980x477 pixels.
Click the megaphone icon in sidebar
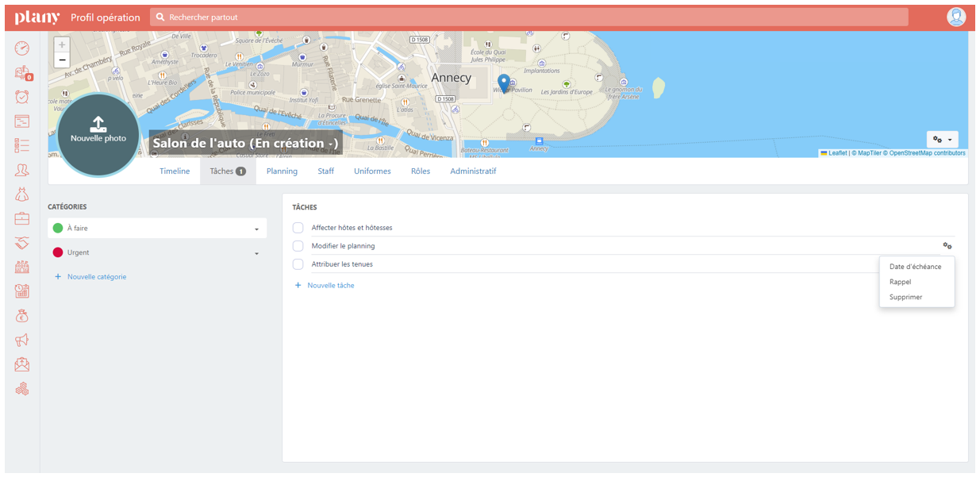(22, 340)
